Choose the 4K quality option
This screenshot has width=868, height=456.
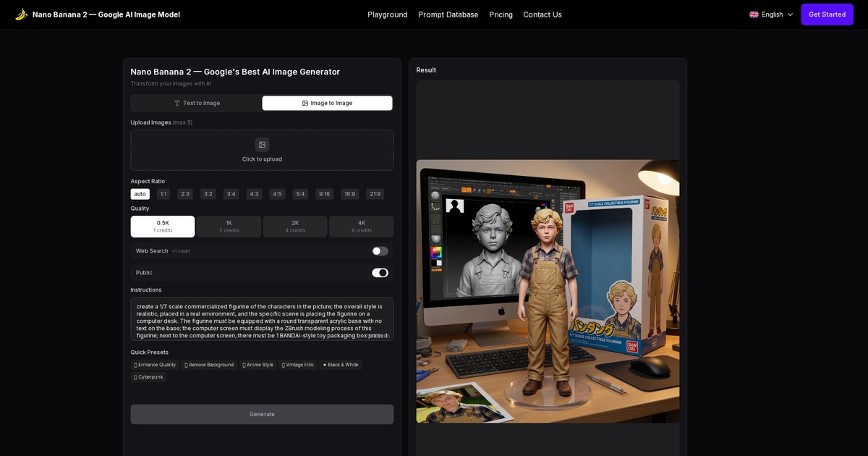361,226
